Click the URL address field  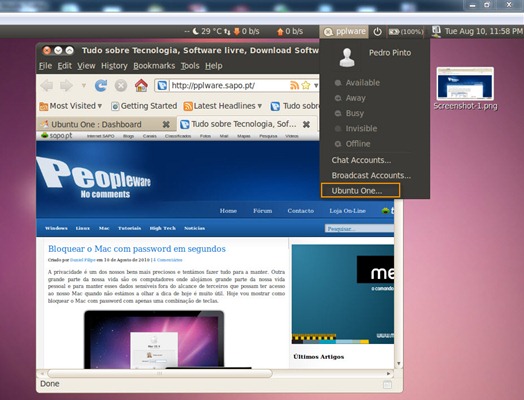pyautogui.click(x=229, y=86)
